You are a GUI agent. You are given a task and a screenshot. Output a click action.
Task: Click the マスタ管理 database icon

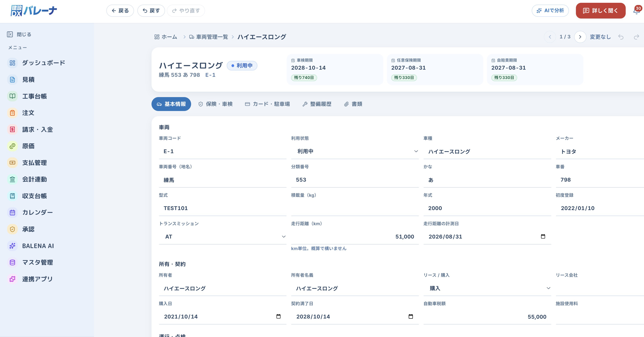pyautogui.click(x=12, y=262)
